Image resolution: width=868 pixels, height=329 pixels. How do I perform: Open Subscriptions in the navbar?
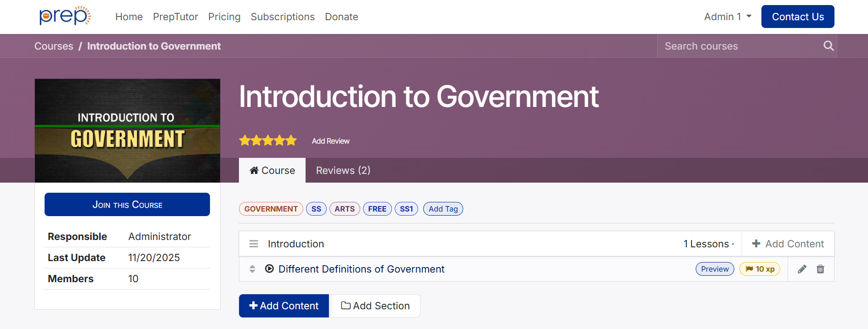[x=283, y=17]
